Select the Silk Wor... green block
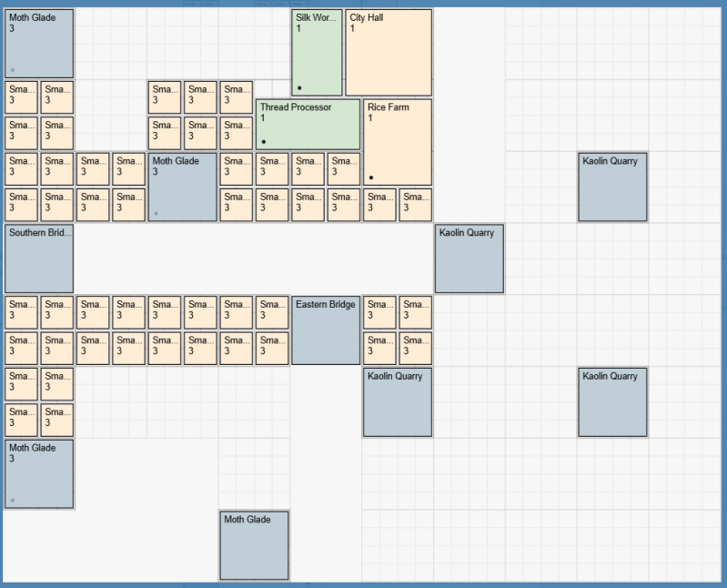This screenshot has height=588, width=727. point(318,53)
